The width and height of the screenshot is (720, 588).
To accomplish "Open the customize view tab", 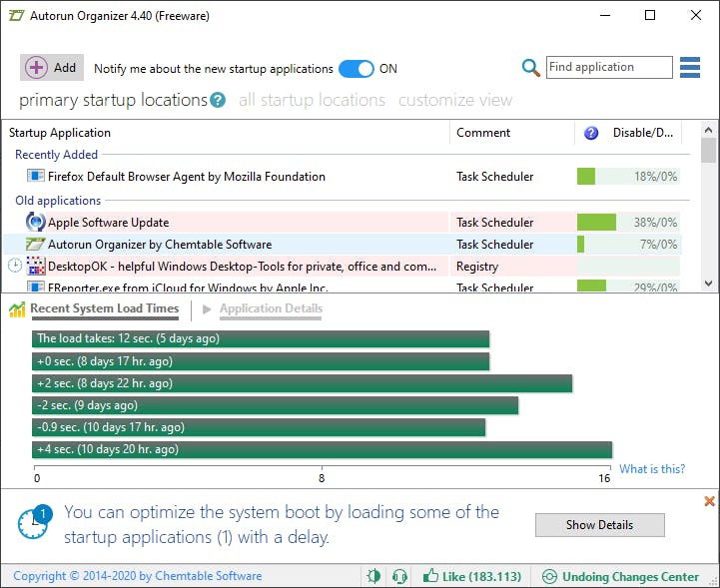I will 455,100.
